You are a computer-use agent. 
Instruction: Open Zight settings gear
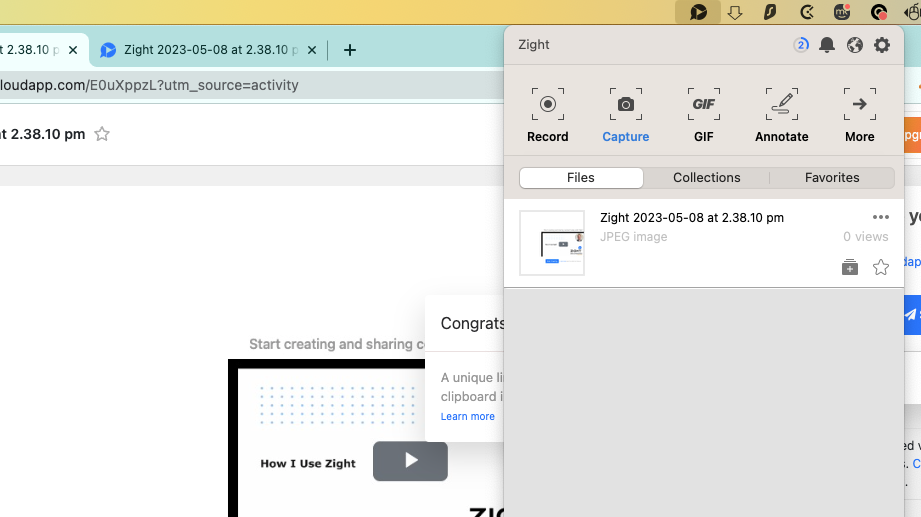point(882,45)
